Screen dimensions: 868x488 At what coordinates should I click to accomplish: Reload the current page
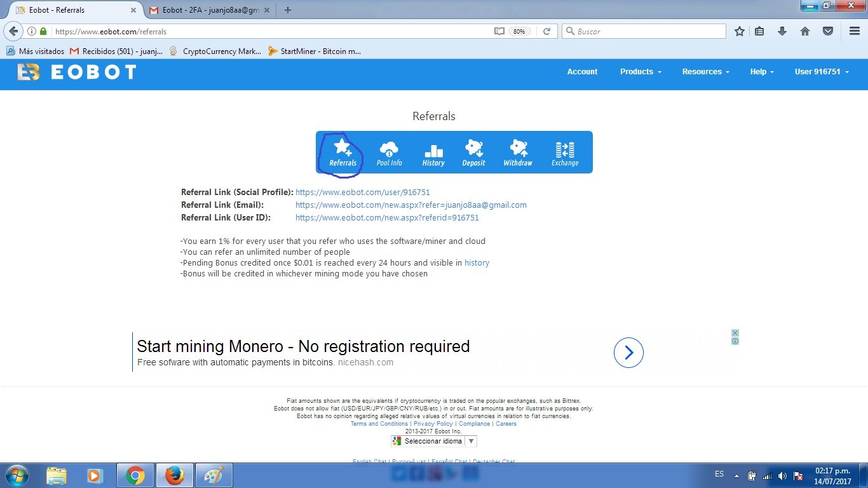[x=546, y=31]
